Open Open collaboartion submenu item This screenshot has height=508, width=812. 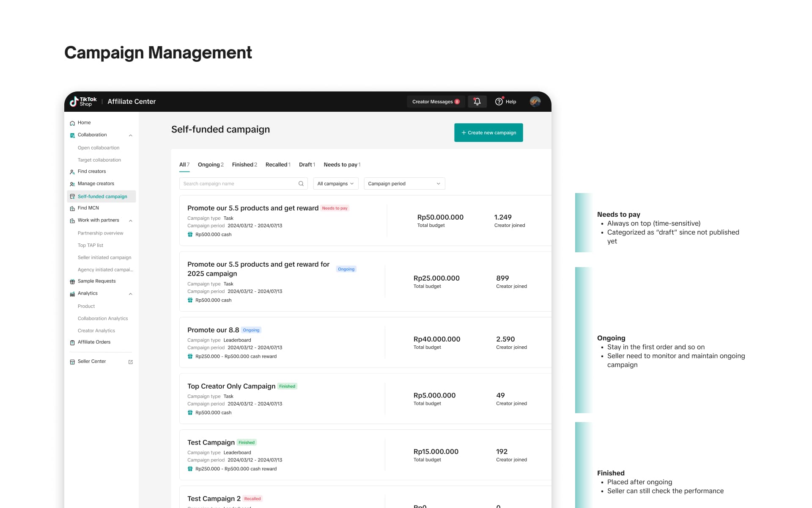[x=99, y=148]
